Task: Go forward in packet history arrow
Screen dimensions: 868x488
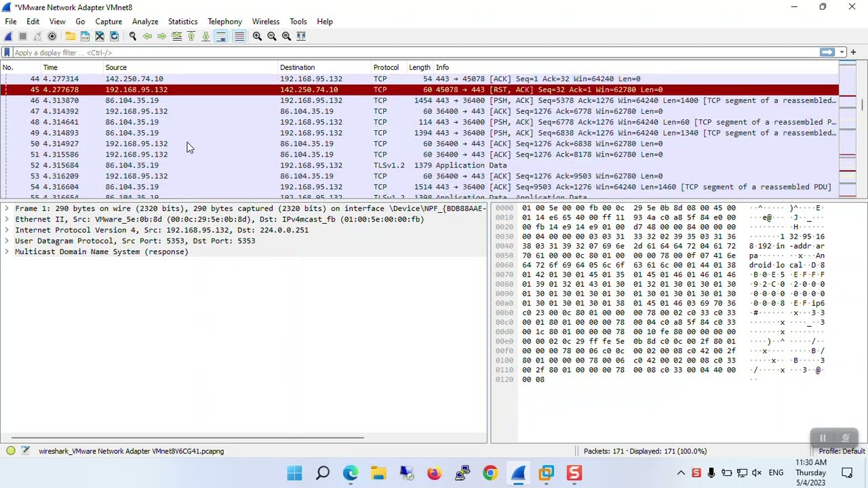Action: [162, 37]
